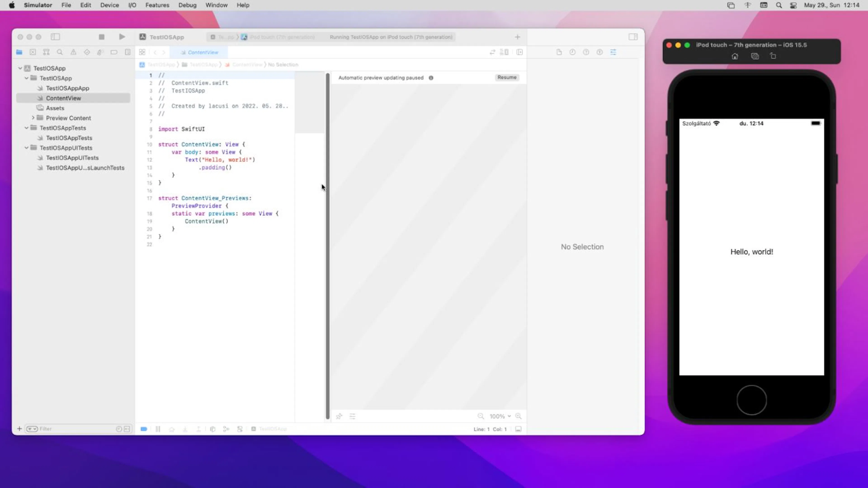Open the Breakpoint navigator
The height and width of the screenshot is (488, 868).
[114, 52]
